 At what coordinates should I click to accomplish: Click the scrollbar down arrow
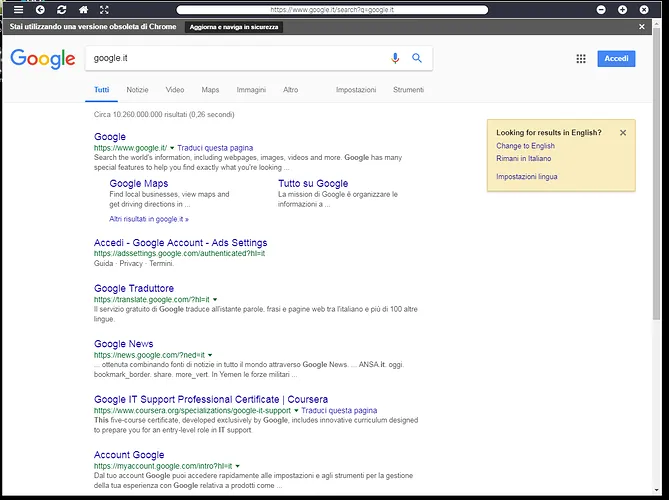pos(657,491)
